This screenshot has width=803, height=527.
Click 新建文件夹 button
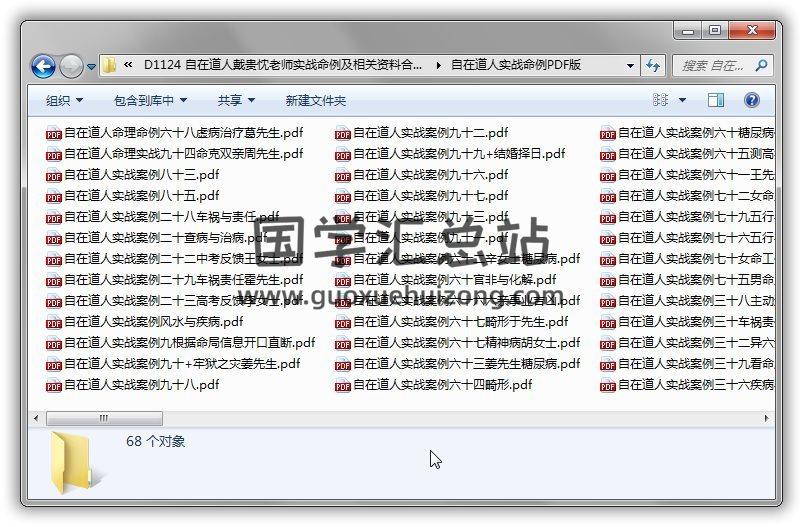(x=316, y=101)
